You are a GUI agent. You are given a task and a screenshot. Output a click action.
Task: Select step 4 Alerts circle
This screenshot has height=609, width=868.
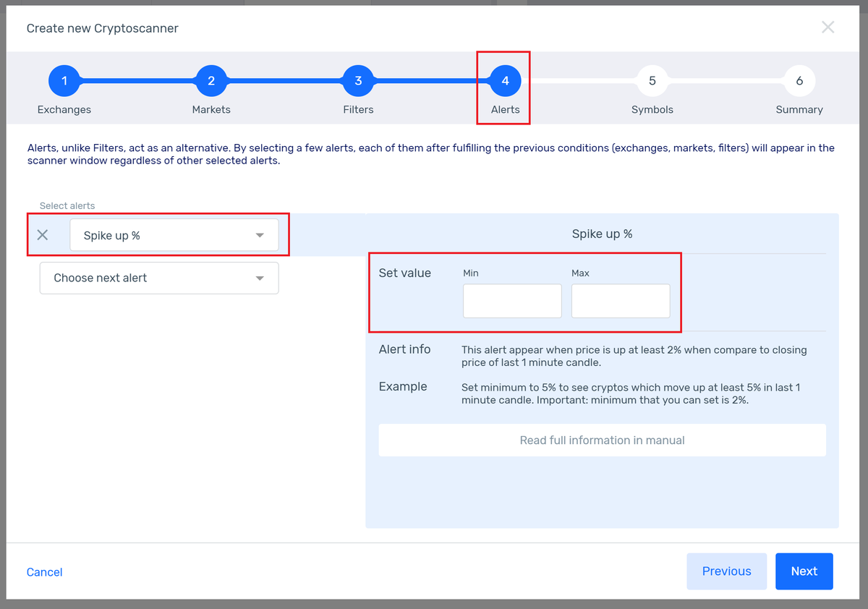[505, 81]
